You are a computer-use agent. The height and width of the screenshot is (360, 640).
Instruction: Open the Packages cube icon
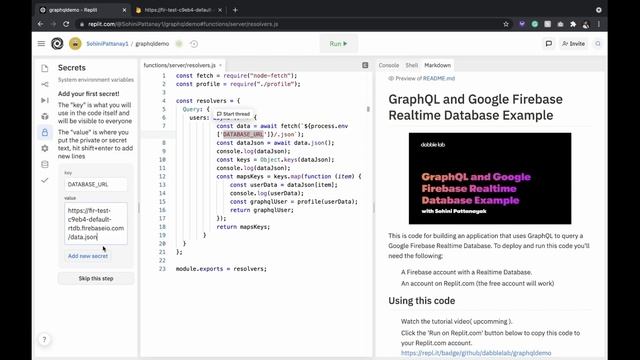pyautogui.click(x=44, y=116)
